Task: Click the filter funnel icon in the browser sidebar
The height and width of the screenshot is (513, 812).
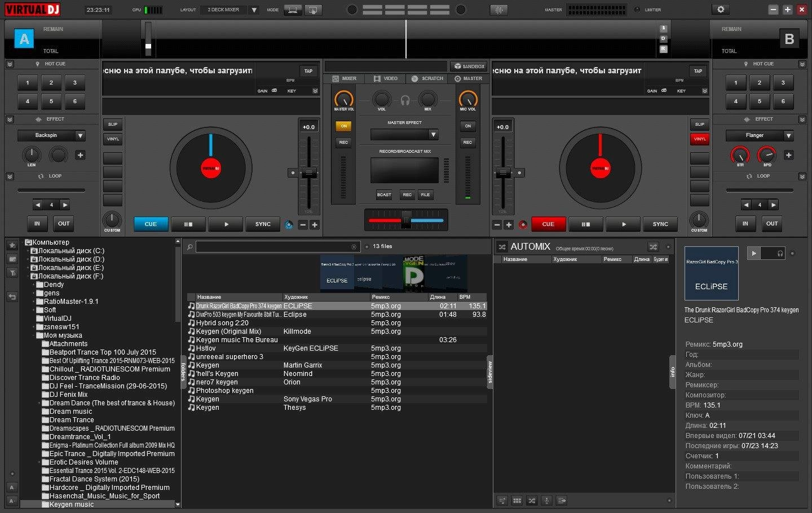Action: point(12,273)
